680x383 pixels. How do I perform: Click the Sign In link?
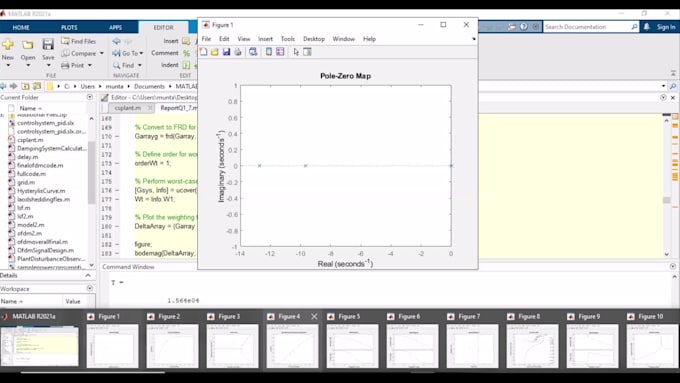(666, 27)
